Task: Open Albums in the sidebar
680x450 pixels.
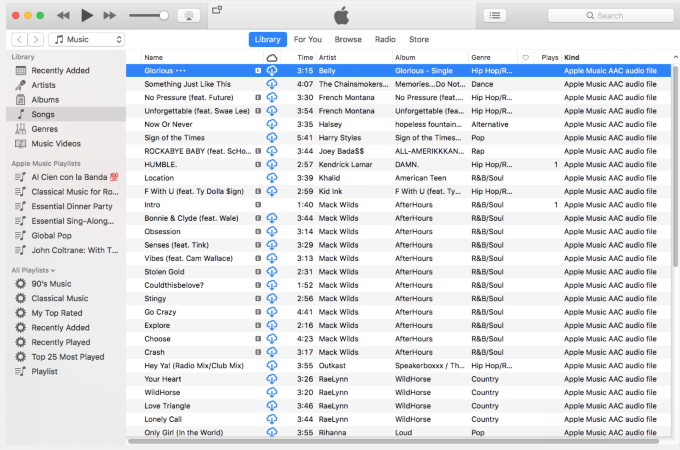Action: (x=66, y=100)
